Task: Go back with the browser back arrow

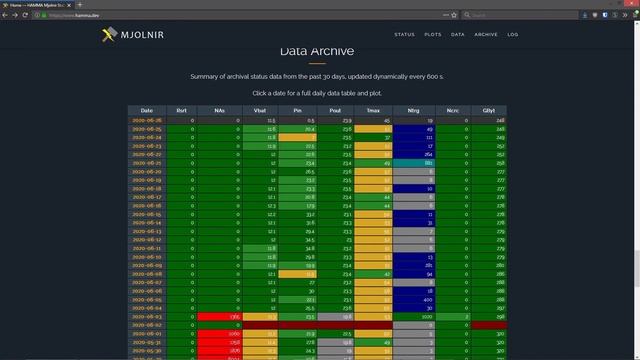Action: [x=5, y=15]
